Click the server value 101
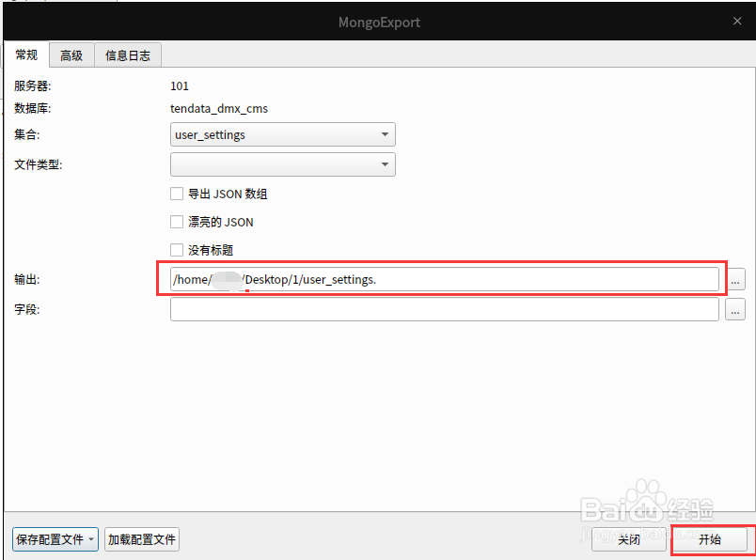This screenshot has height=560, width=756. (180, 86)
